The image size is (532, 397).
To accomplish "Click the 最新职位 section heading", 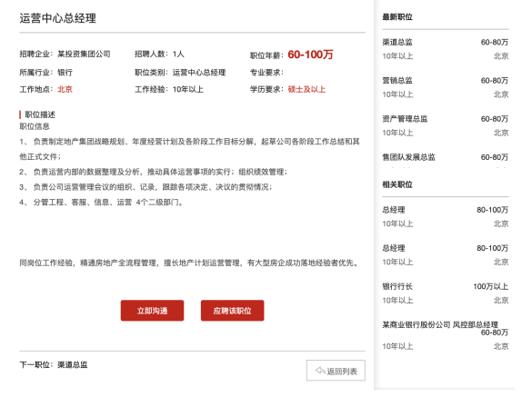I will click(x=397, y=16).
